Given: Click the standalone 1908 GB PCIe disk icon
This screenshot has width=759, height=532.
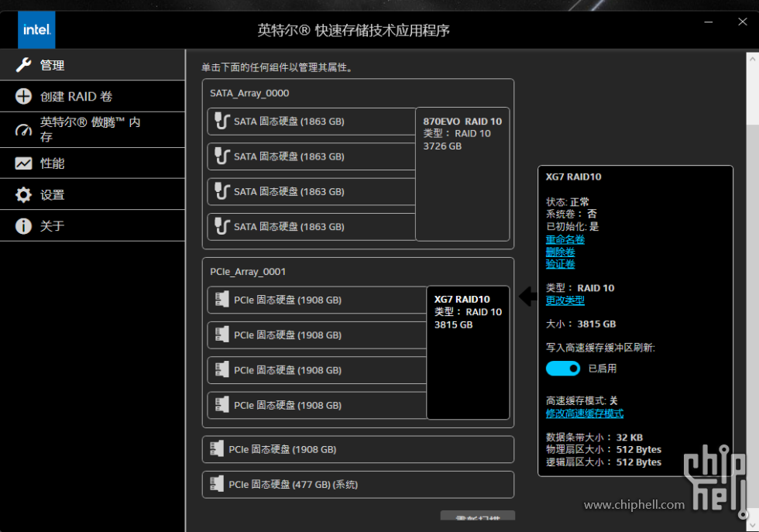Looking at the screenshot, I should tap(217, 449).
